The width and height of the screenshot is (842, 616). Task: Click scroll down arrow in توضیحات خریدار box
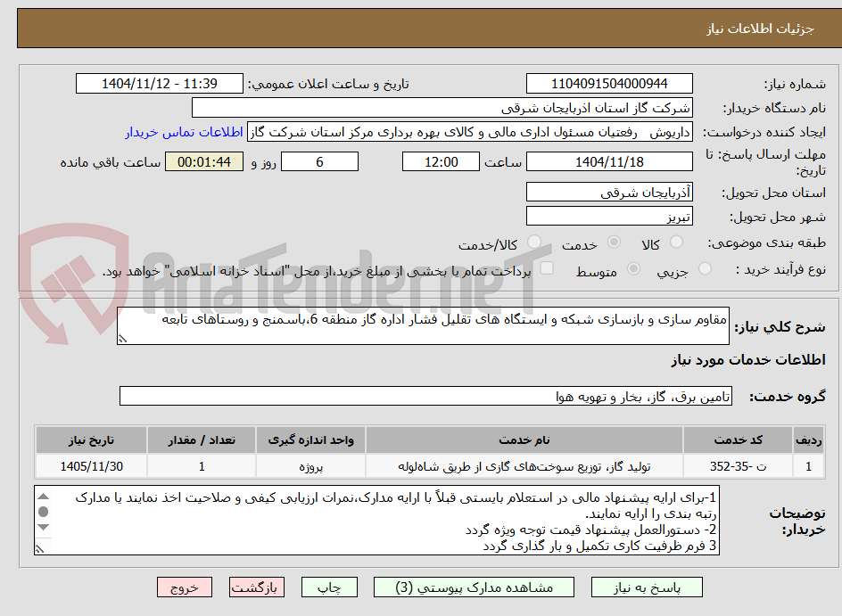click(x=44, y=527)
